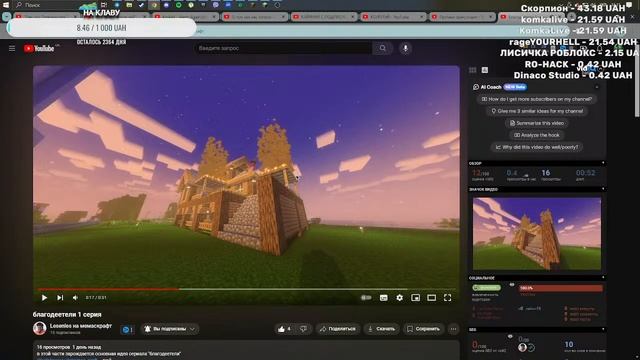The image size is (640, 360).
Task: Switch the video to miniplayer
Action: pos(416,298)
